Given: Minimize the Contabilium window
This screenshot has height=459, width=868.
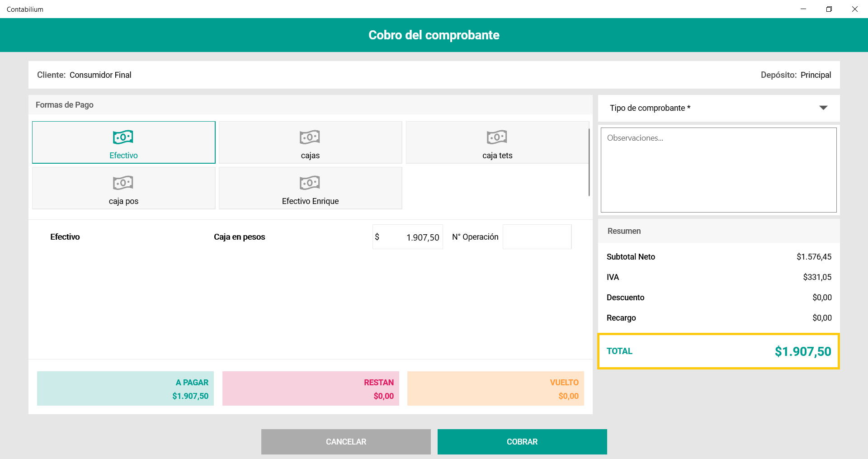Looking at the screenshot, I should pyautogui.click(x=803, y=9).
